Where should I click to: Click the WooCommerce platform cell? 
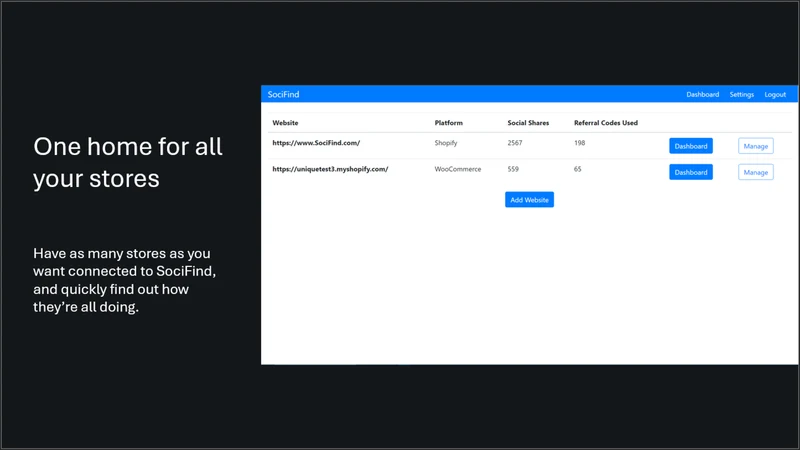[458, 169]
